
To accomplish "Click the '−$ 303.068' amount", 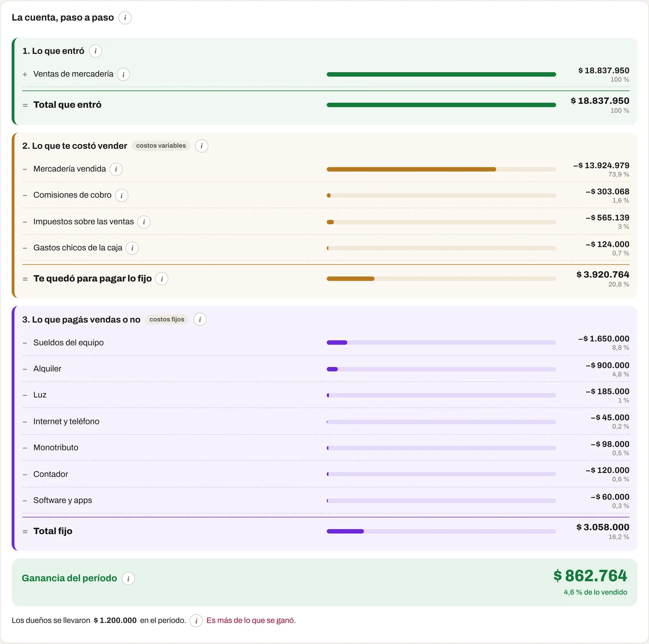I will point(607,191).
